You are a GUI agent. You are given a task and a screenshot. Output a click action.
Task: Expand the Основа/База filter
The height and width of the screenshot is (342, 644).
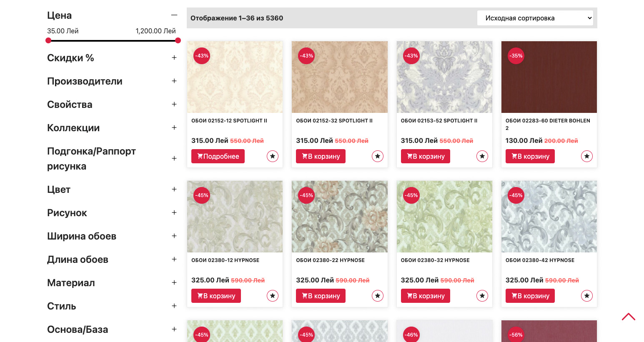pyautogui.click(x=174, y=330)
